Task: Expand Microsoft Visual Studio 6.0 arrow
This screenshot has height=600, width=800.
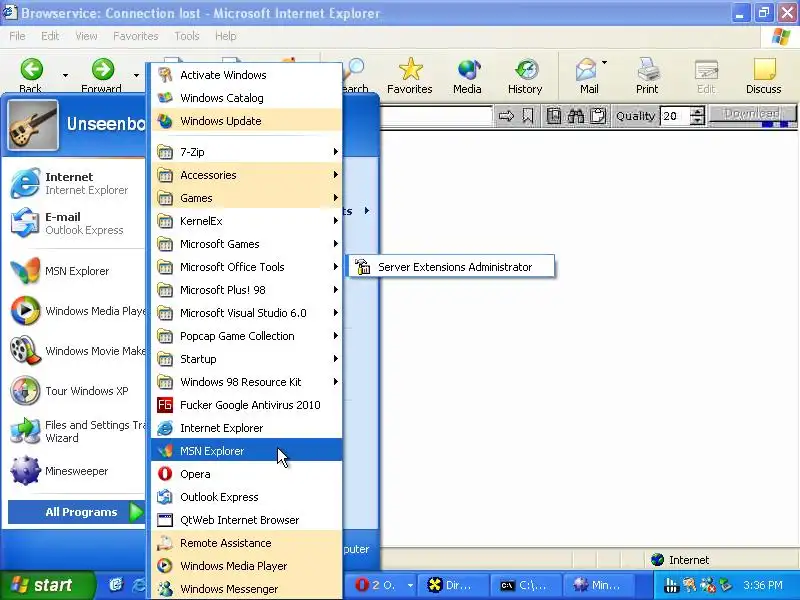Action: [335, 312]
